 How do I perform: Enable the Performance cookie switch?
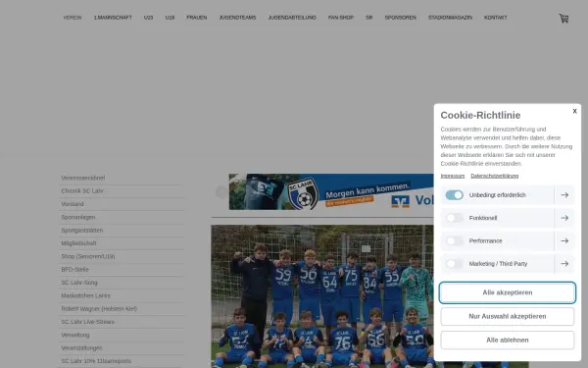point(454,240)
